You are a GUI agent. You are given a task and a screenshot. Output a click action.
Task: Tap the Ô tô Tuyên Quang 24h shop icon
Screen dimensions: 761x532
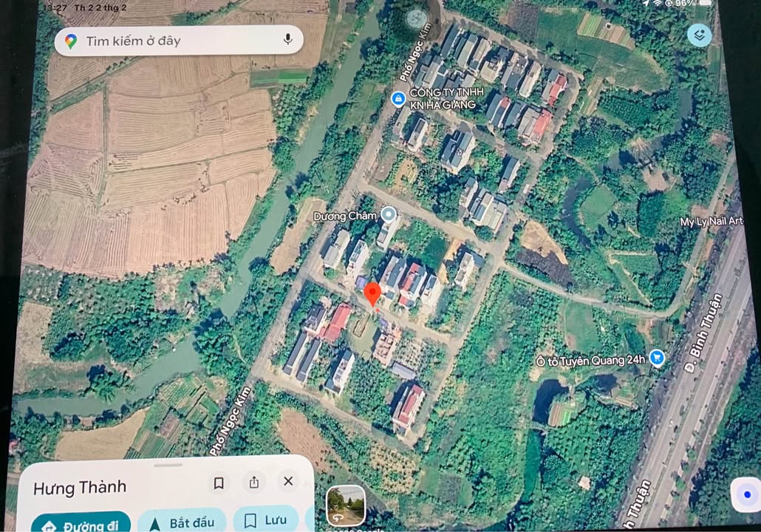point(656,359)
